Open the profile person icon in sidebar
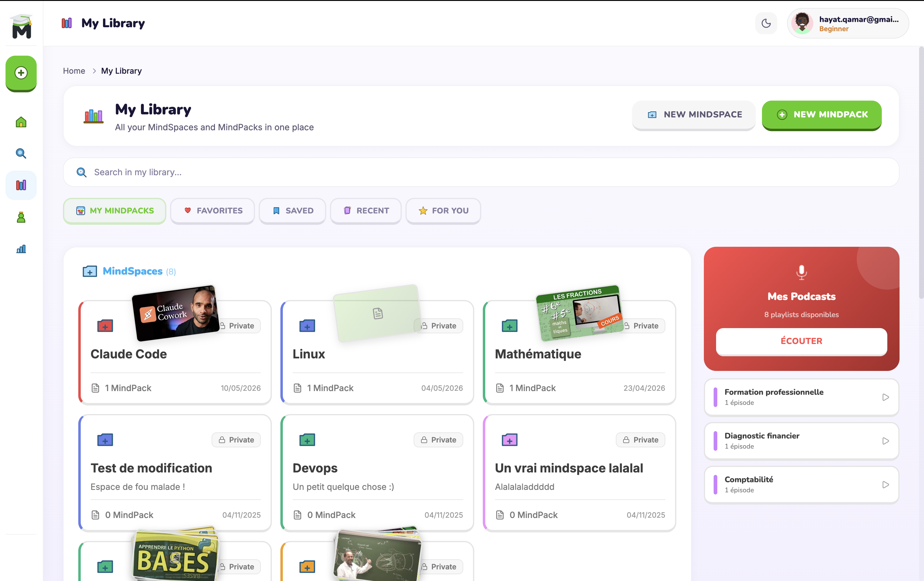The height and width of the screenshot is (581, 924). (x=21, y=217)
